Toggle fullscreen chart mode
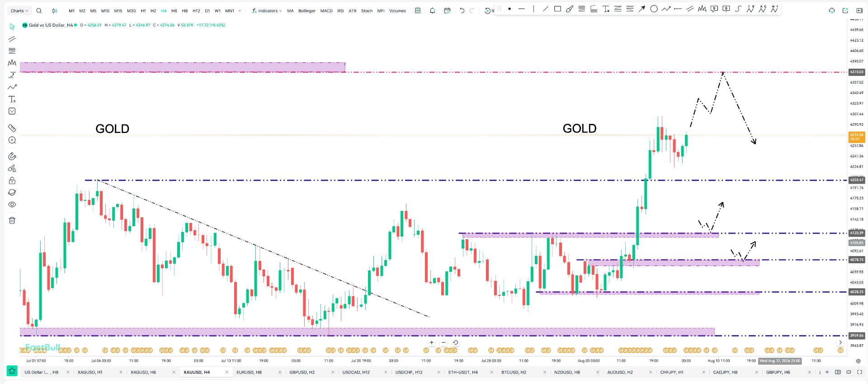 click(x=859, y=372)
